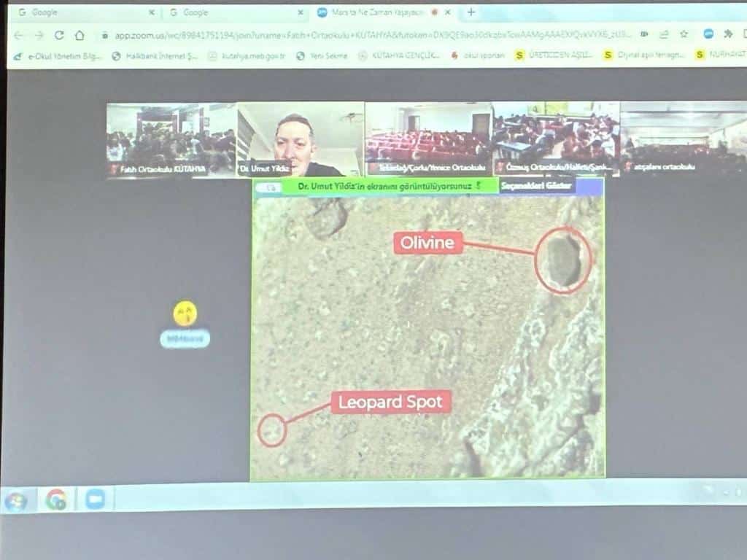Open a new browser tab

(471, 12)
